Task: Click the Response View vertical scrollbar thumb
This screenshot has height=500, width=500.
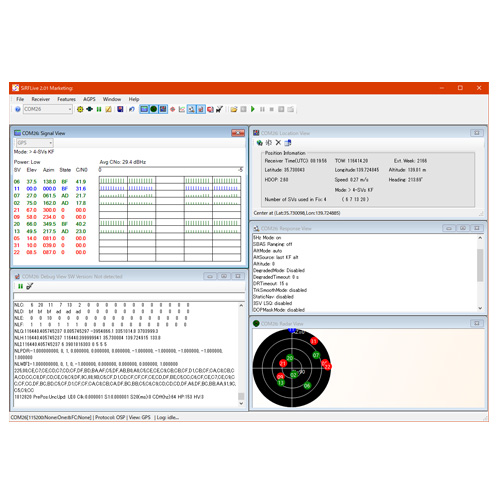Action: pyautogui.click(x=480, y=265)
